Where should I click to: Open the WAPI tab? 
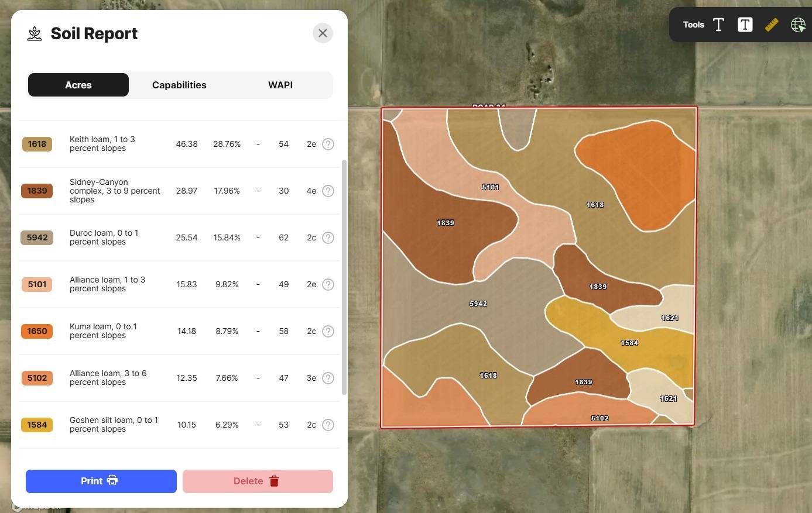(280, 85)
